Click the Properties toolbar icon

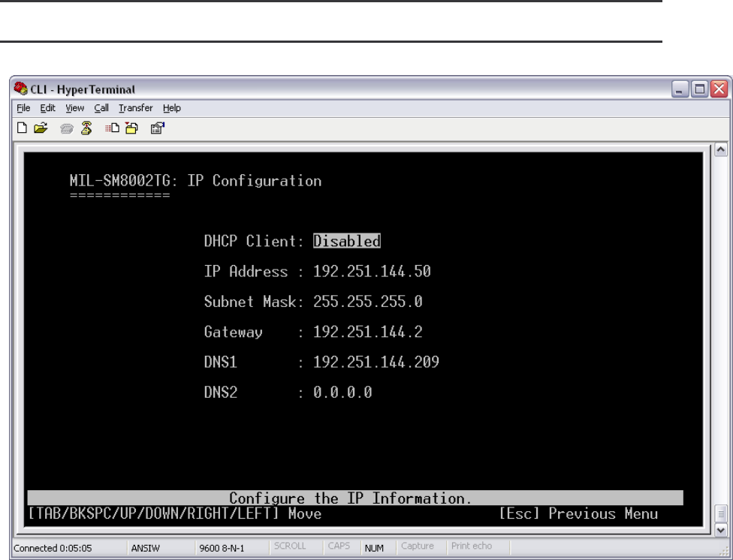pos(158,128)
